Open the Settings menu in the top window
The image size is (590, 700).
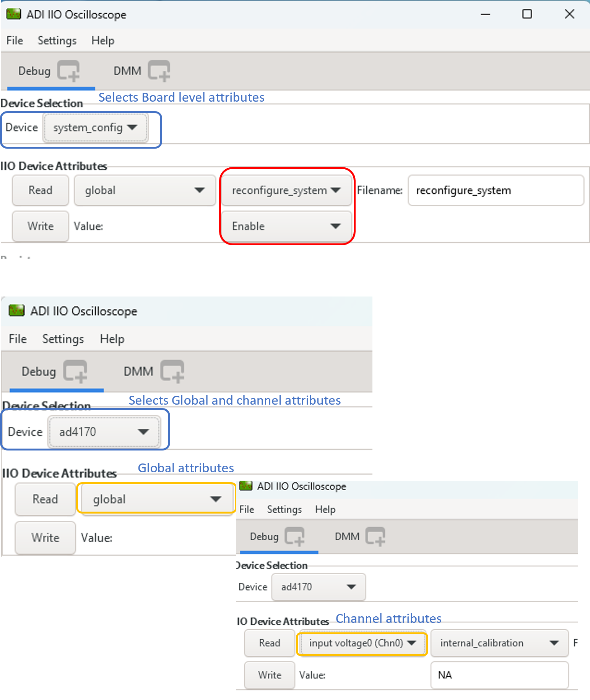(57, 41)
